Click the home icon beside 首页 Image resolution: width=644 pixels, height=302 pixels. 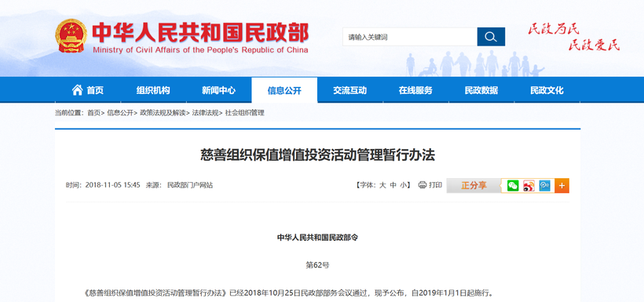point(77,90)
